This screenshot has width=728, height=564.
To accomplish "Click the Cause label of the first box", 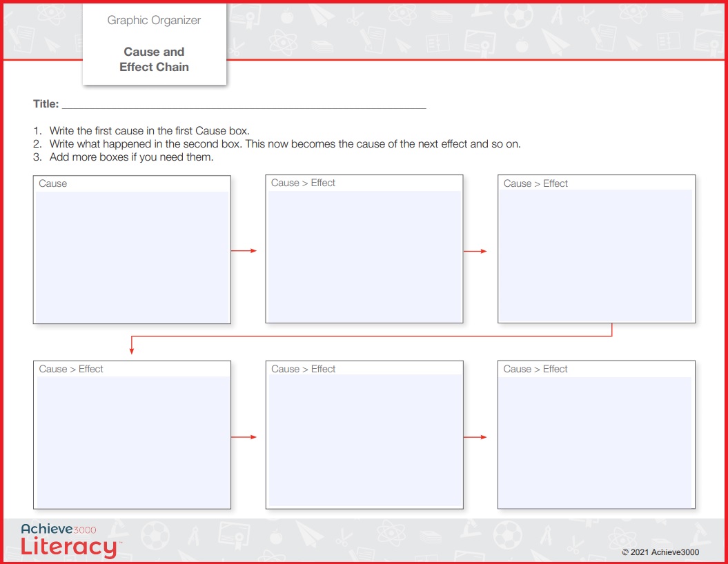I will [53, 183].
